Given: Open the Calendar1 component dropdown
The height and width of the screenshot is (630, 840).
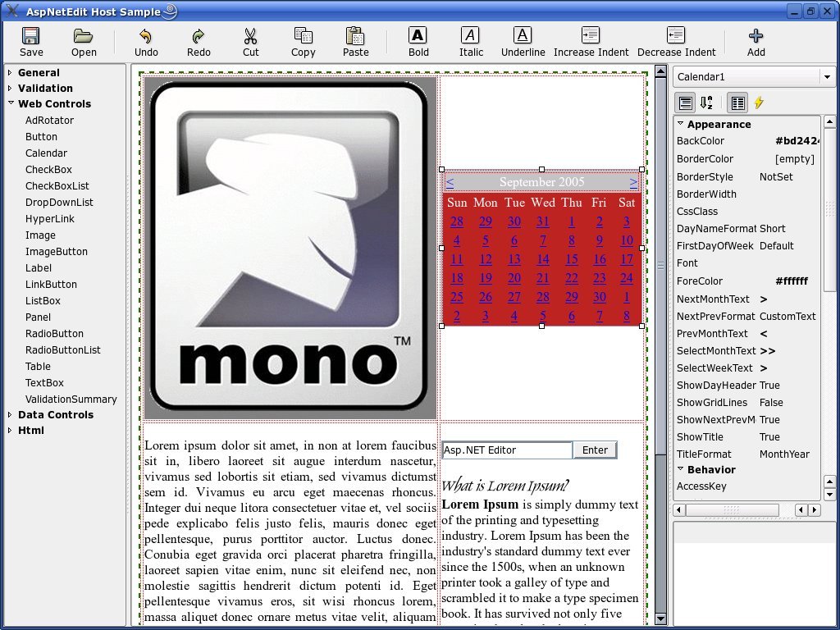Looking at the screenshot, I should coord(827,77).
